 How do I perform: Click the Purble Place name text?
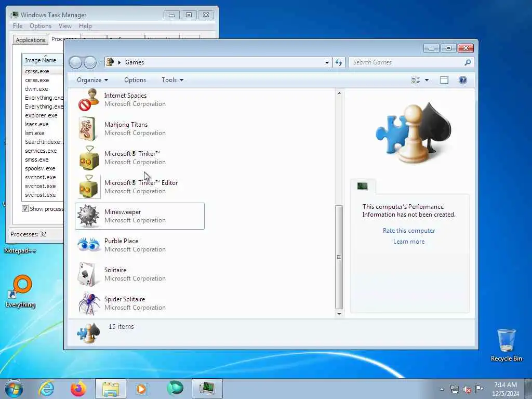tap(121, 241)
